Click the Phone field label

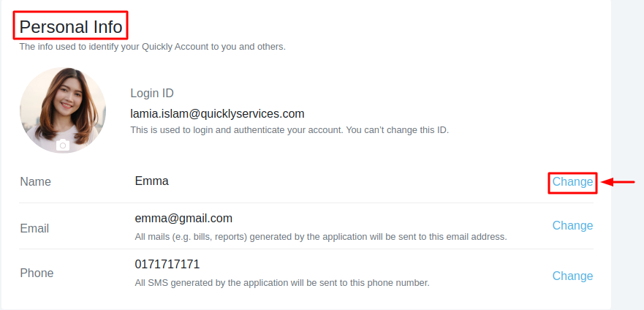(x=37, y=273)
